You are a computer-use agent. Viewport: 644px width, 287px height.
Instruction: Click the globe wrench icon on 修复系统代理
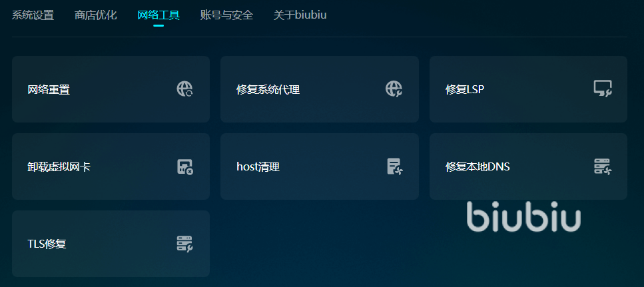click(x=394, y=89)
